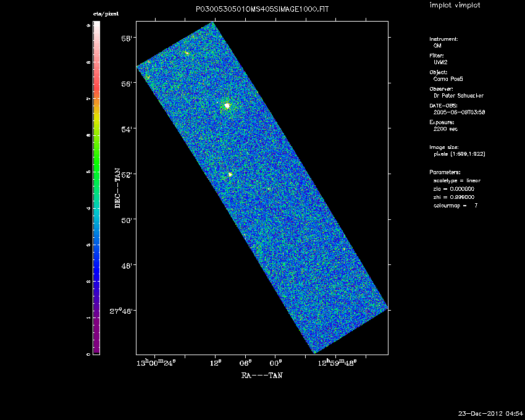525x420 pixels.
Task: Click the 08s right ascension tick label
Action: 246,363
